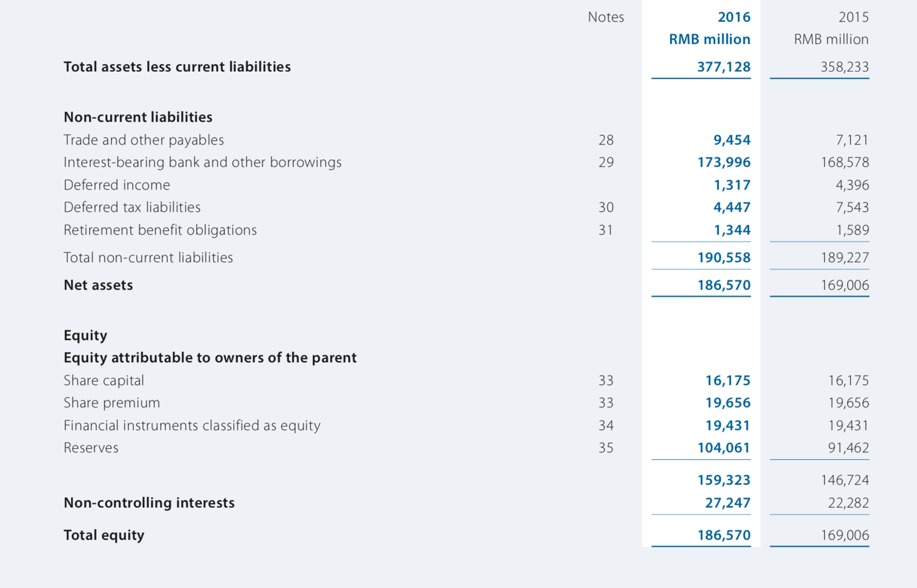Open note 28 for trade payables
Viewport: 917px width, 588px height.
pos(606,140)
